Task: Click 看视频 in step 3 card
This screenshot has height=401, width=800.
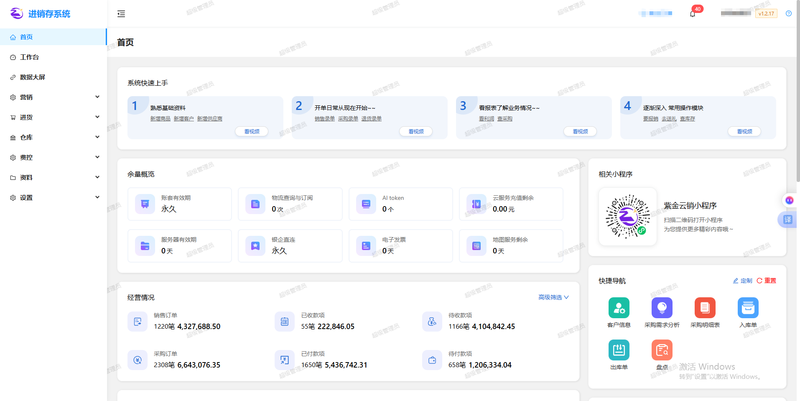Action: [x=580, y=131]
